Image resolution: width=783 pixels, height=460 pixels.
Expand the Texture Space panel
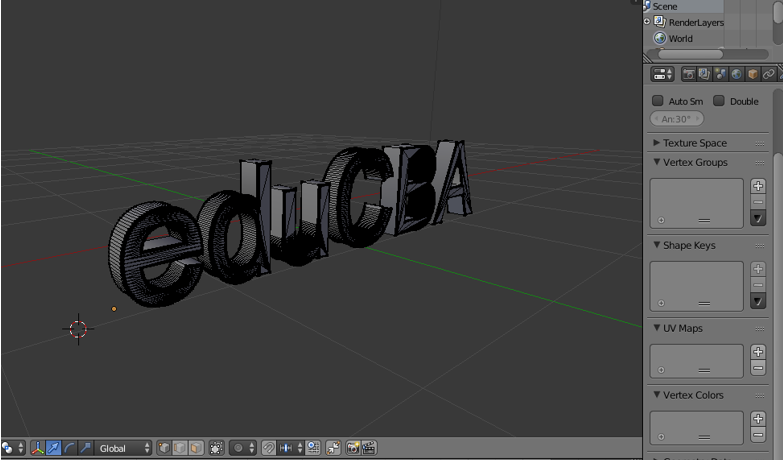click(x=657, y=143)
